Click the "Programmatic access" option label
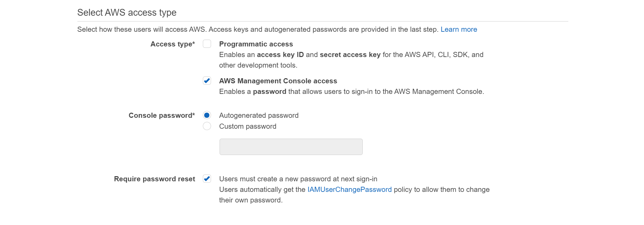 click(256, 44)
